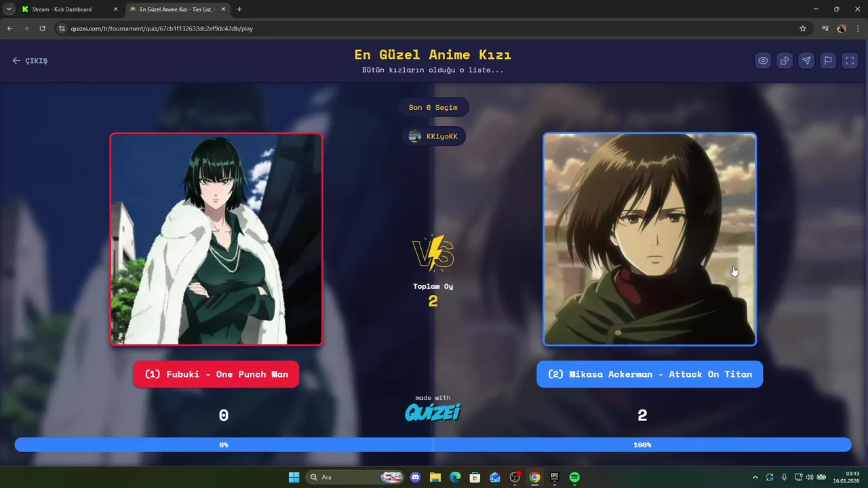
Task: Click the 100% portion of vote bar
Action: (642, 445)
